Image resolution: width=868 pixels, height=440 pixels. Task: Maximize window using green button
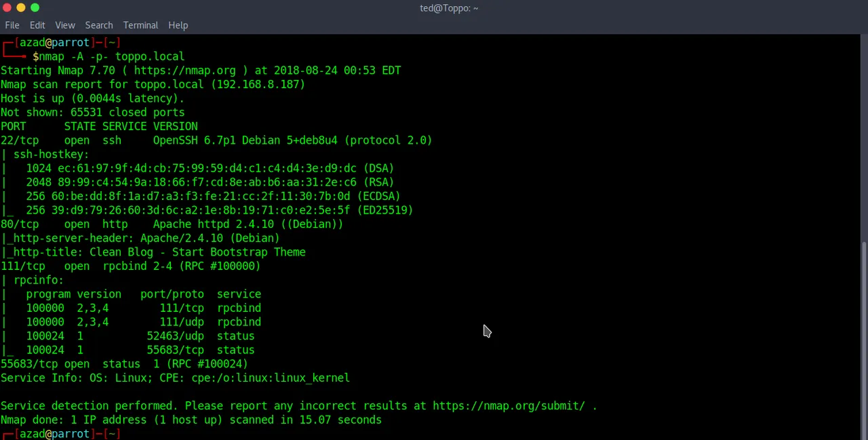coord(35,7)
